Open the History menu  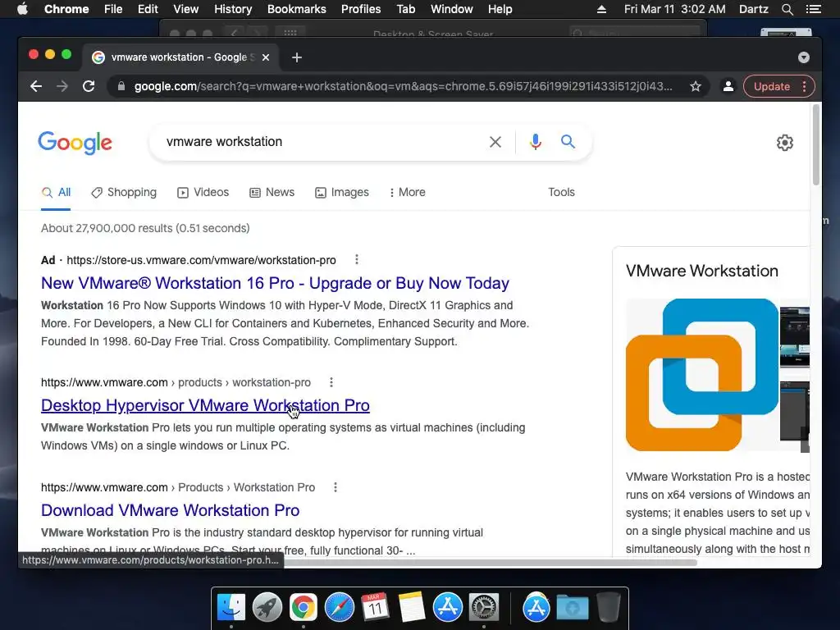pyautogui.click(x=233, y=9)
